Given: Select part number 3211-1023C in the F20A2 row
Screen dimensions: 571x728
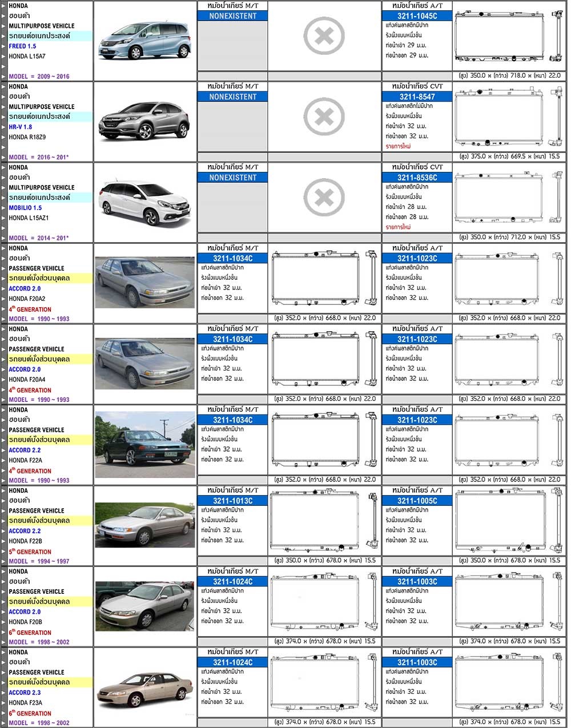Looking at the screenshot, I should pos(417,259).
